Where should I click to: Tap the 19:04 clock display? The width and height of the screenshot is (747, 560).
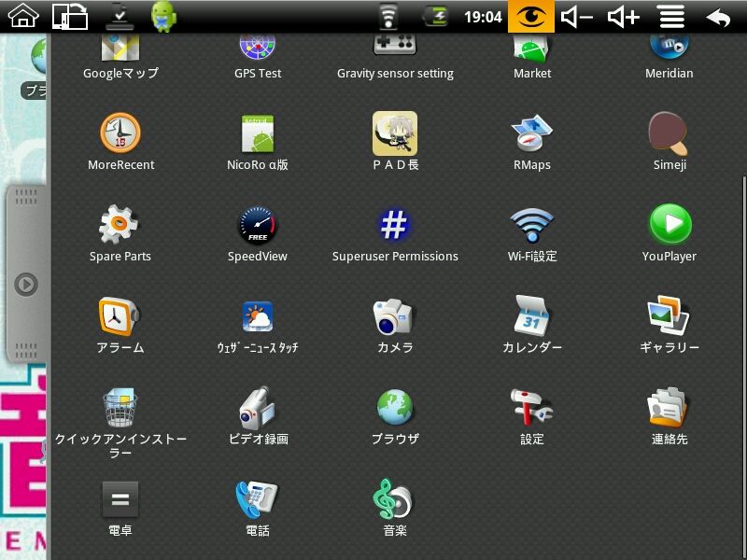(x=483, y=17)
